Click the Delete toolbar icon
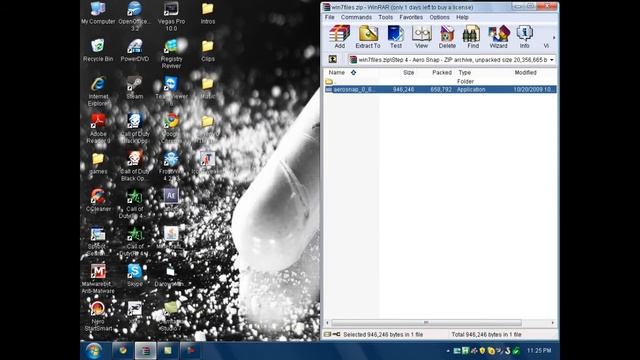Viewport: 640px width, 360px height. tap(447, 37)
